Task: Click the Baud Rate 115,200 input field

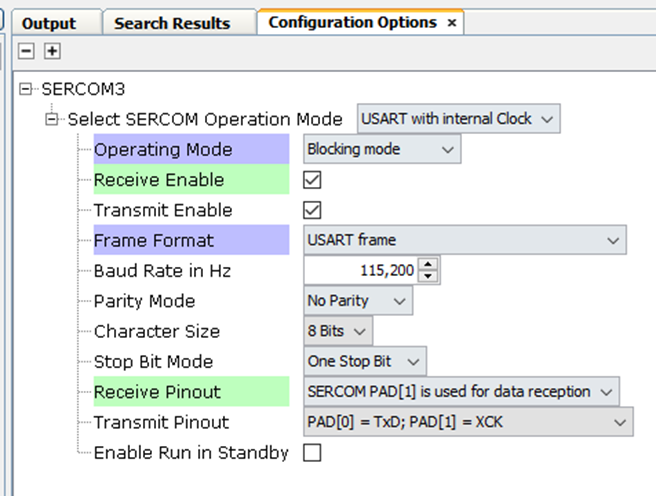Action: click(361, 271)
